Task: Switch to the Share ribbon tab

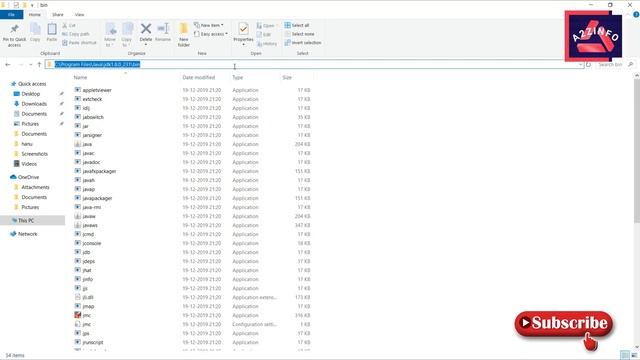Action: [58, 15]
